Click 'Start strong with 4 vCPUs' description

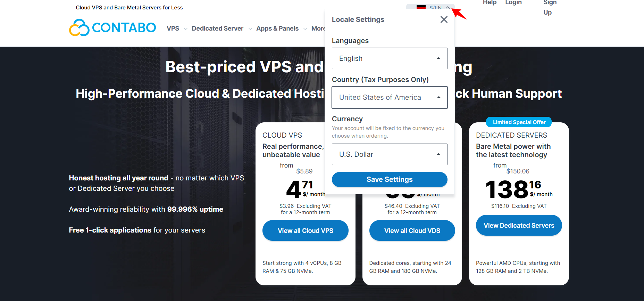point(302,267)
